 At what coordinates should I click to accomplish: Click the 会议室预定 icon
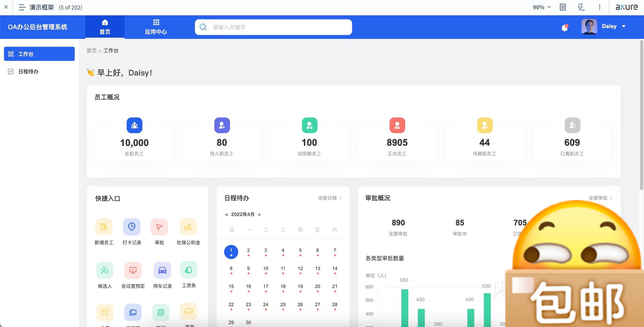point(133,270)
